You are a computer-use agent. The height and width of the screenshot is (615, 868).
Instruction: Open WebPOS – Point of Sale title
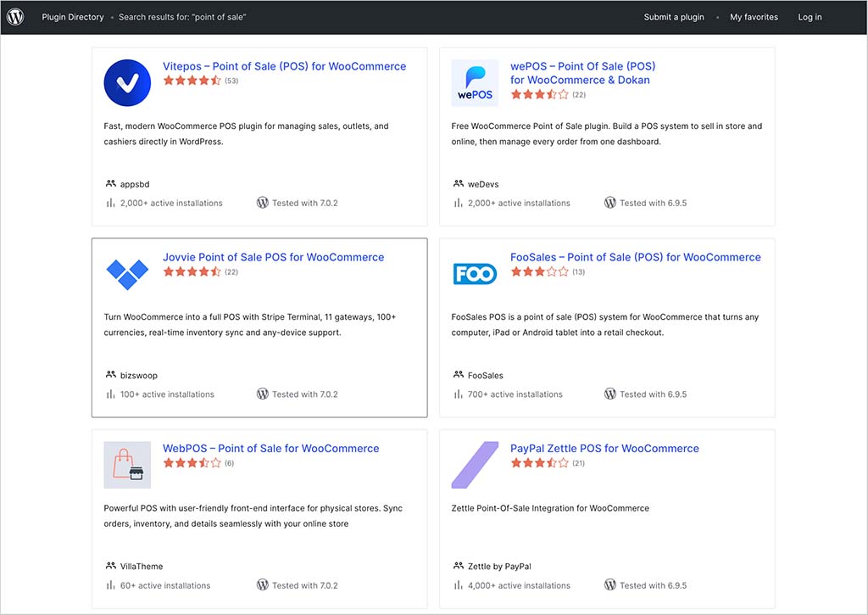[270, 448]
